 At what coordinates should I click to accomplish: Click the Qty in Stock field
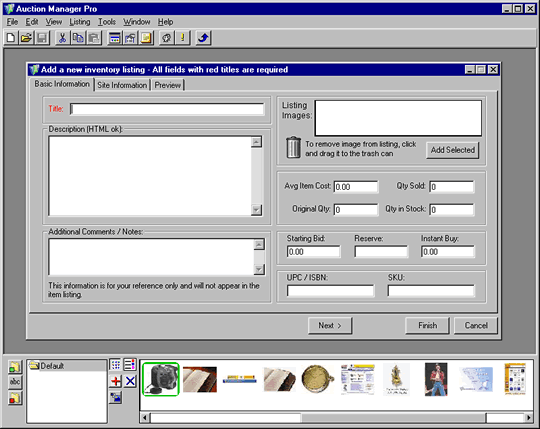tap(451, 210)
